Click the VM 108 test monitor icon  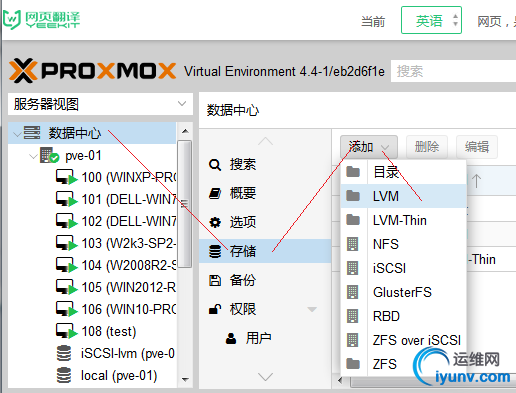click(x=66, y=331)
